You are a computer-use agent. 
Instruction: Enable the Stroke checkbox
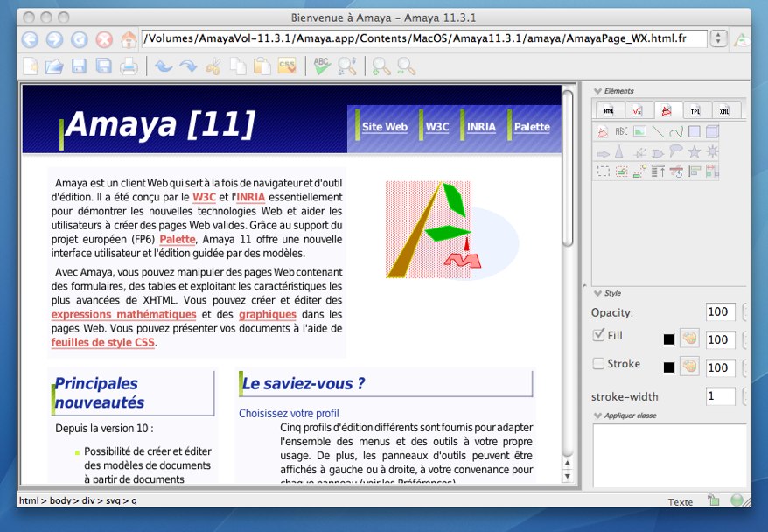click(598, 363)
